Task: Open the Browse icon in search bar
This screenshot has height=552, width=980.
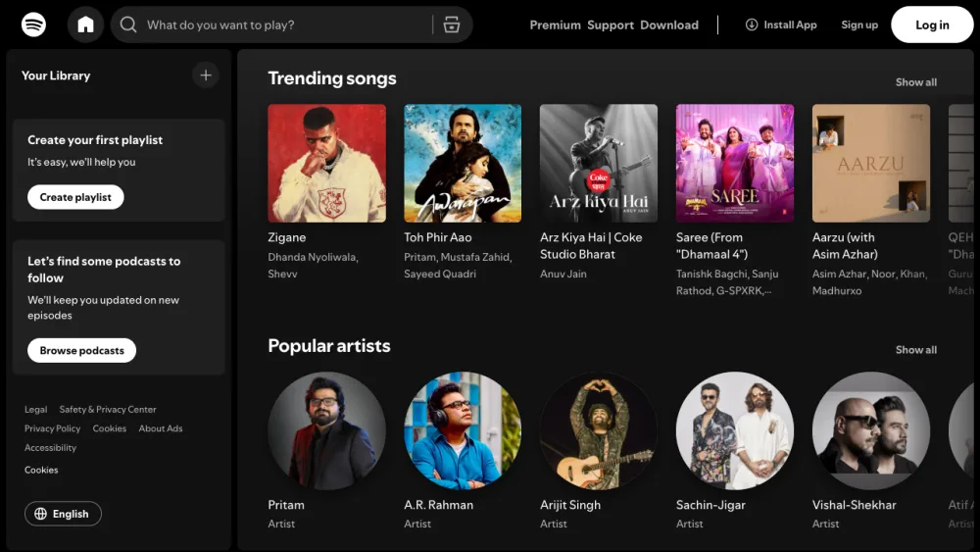Action: [x=451, y=25]
